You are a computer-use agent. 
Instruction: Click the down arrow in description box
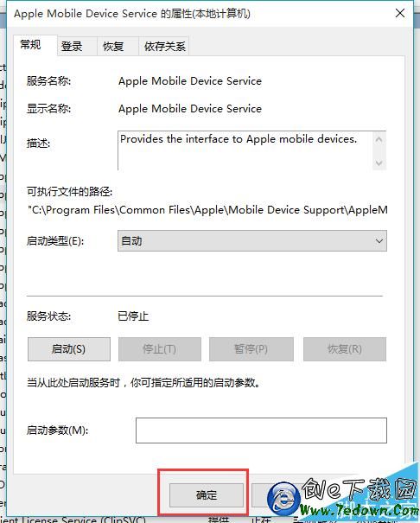pos(379,163)
